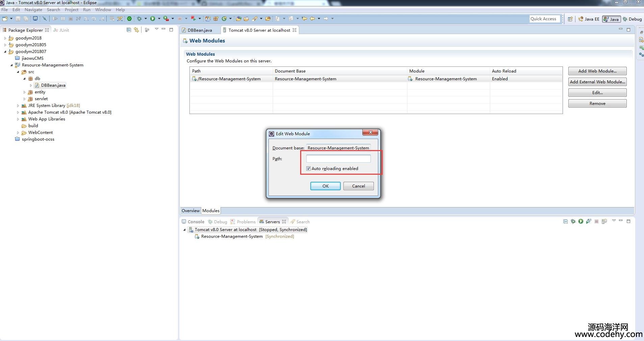
Task: Toggle the Auto reloading enabled checkbox
Action: pyautogui.click(x=308, y=168)
